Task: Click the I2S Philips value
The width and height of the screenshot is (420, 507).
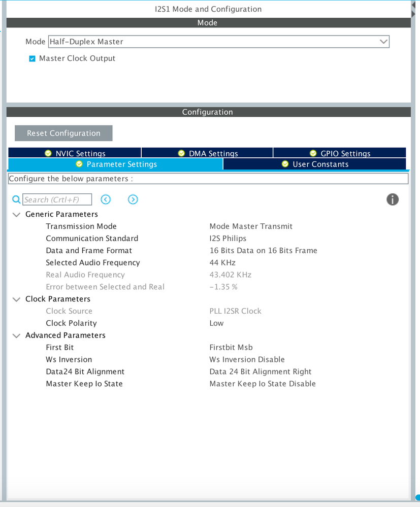Action: tap(228, 239)
